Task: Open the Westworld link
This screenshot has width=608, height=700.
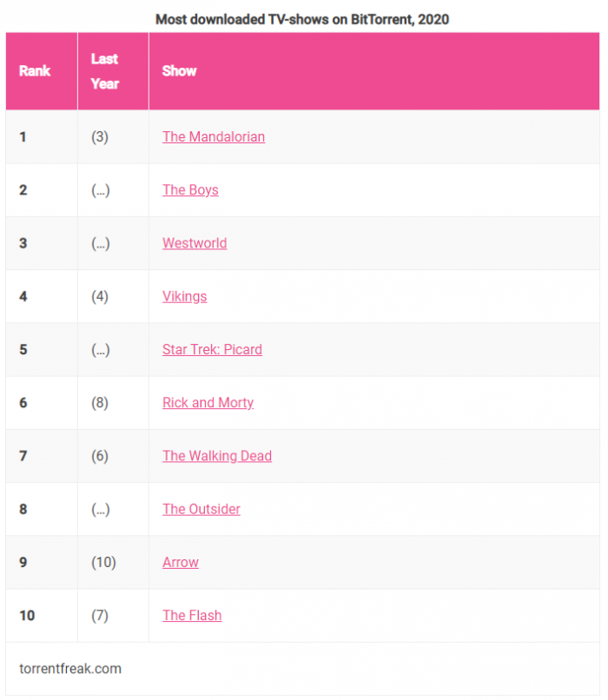Action: coord(195,243)
